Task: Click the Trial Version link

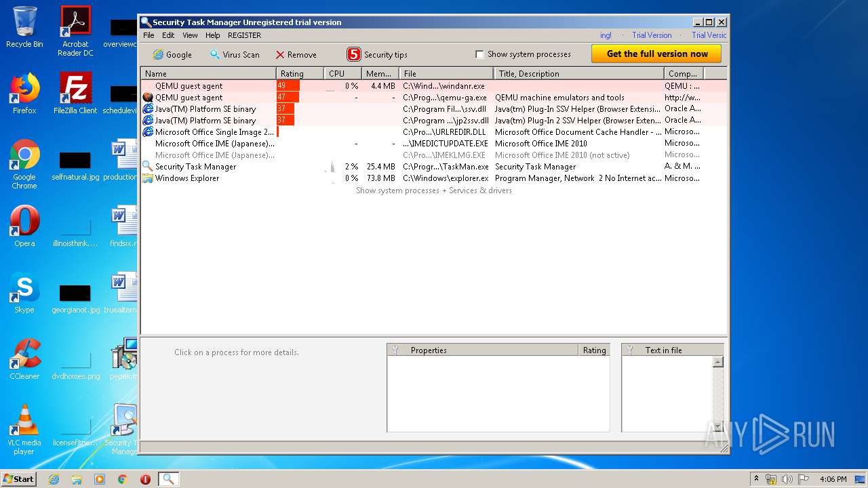Action: click(652, 35)
